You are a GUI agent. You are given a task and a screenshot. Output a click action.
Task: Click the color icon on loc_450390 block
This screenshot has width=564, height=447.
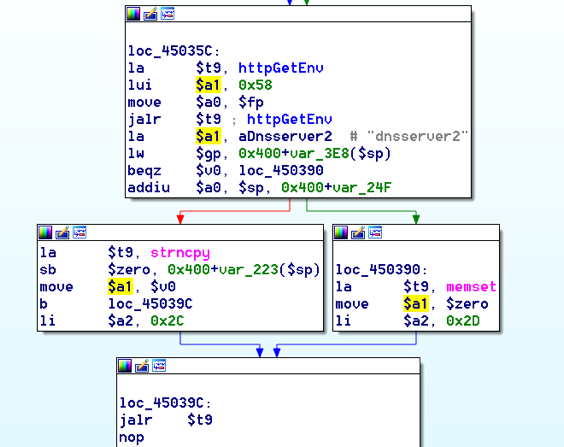tap(341, 233)
